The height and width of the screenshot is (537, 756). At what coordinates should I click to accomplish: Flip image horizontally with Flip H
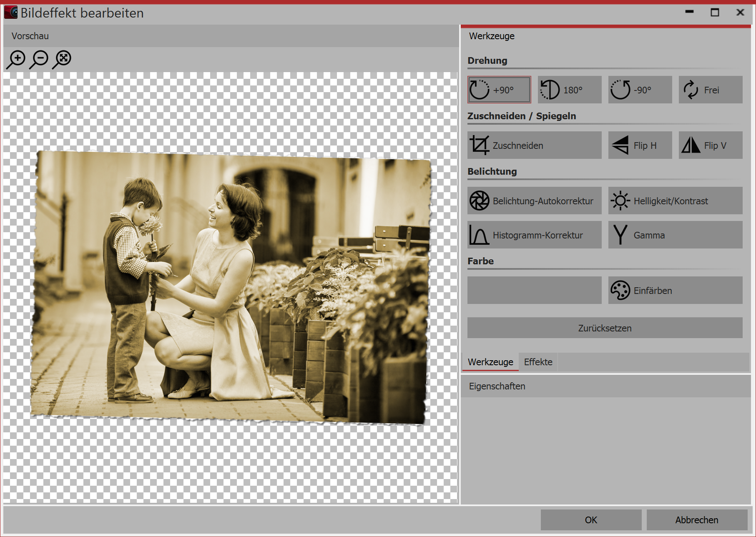click(640, 145)
